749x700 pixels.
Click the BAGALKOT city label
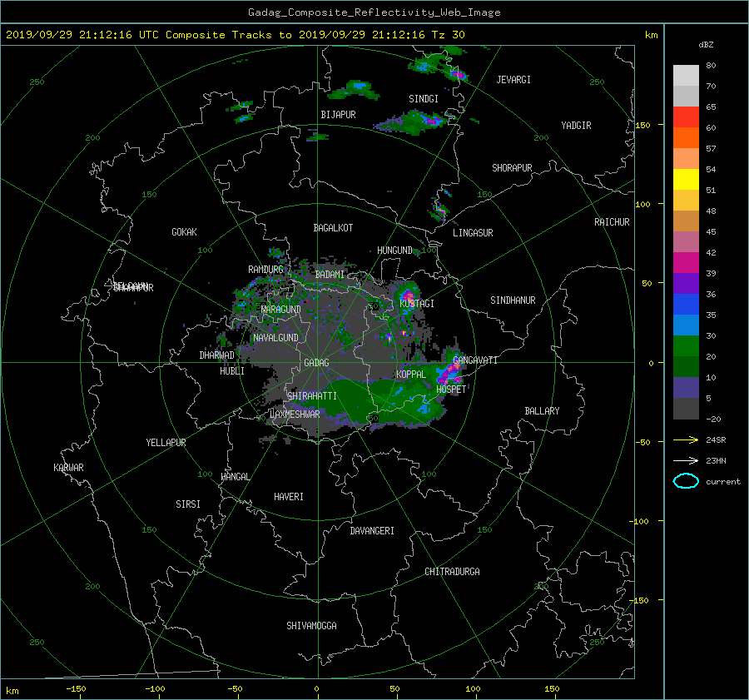(333, 228)
